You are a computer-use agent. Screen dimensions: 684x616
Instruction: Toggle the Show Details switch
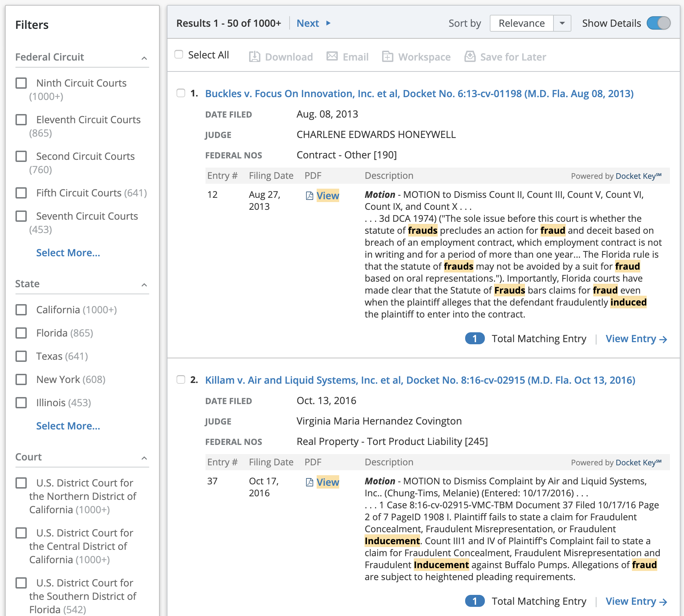coord(658,23)
